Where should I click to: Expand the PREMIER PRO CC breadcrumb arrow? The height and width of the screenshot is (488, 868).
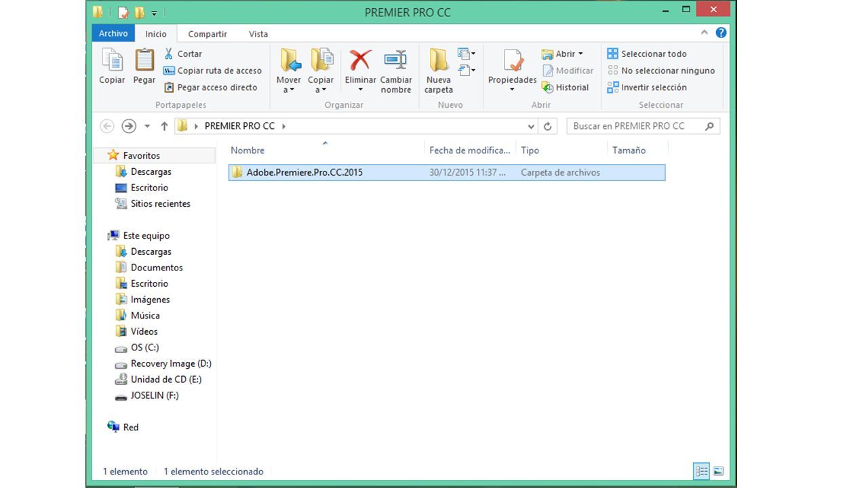[283, 126]
